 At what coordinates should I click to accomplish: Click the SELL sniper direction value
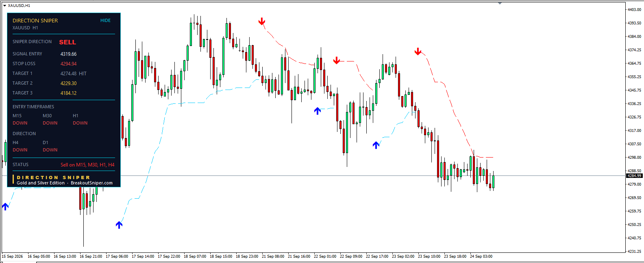(67, 42)
